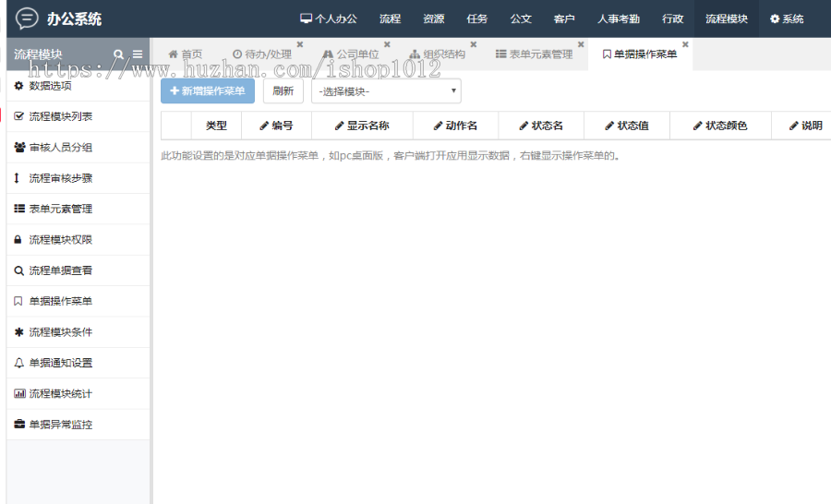Click the asterisk icon beside 流程模块条件
This screenshot has width=831, height=504.
point(19,331)
